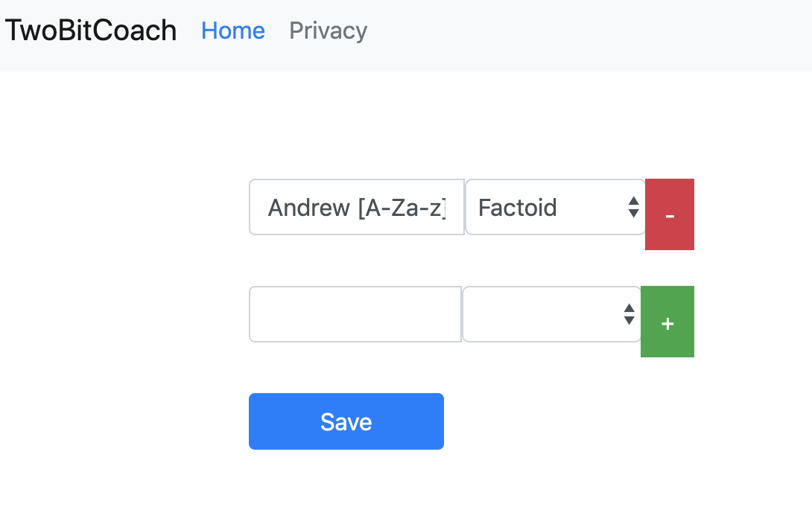Click the Home navigation link
This screenshot has height=507, width=812.
point(233,31)
